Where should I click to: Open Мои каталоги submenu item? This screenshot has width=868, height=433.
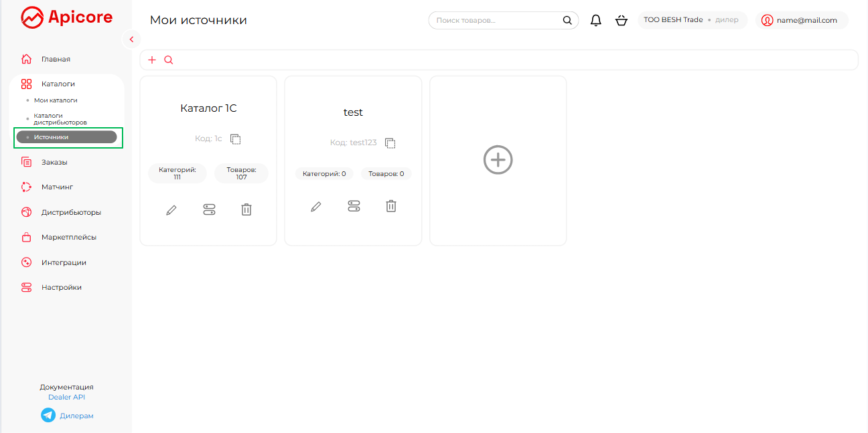(56, 100)
